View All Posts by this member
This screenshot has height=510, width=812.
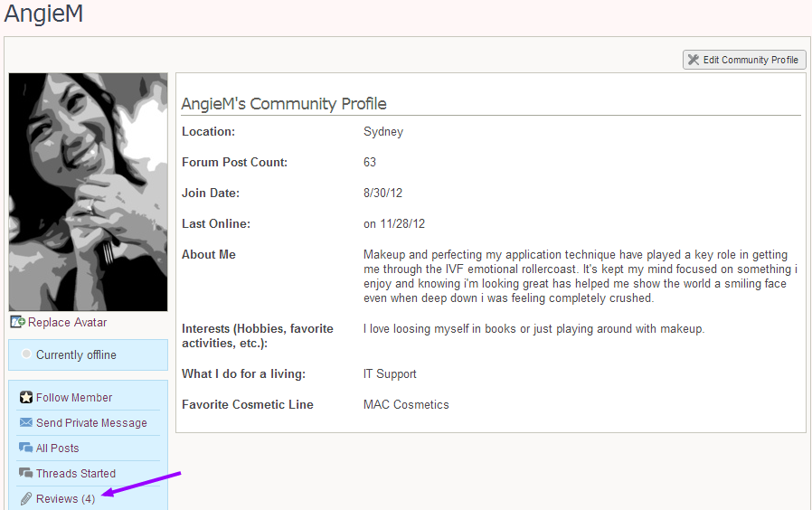(x=58, y=449)
